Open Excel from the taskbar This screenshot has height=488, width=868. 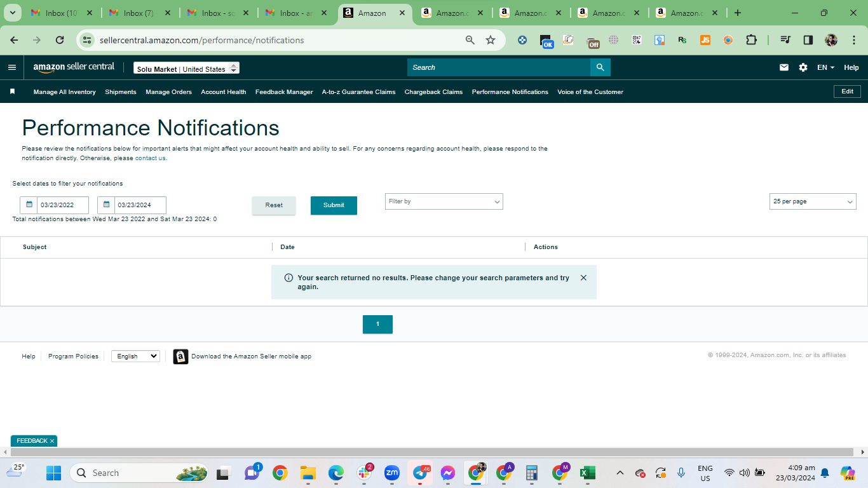[x=588, y=473]
